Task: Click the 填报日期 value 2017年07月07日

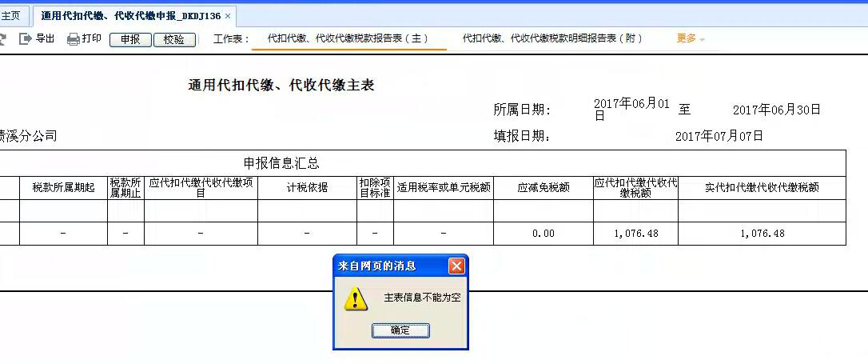Action: click(719, 136)
